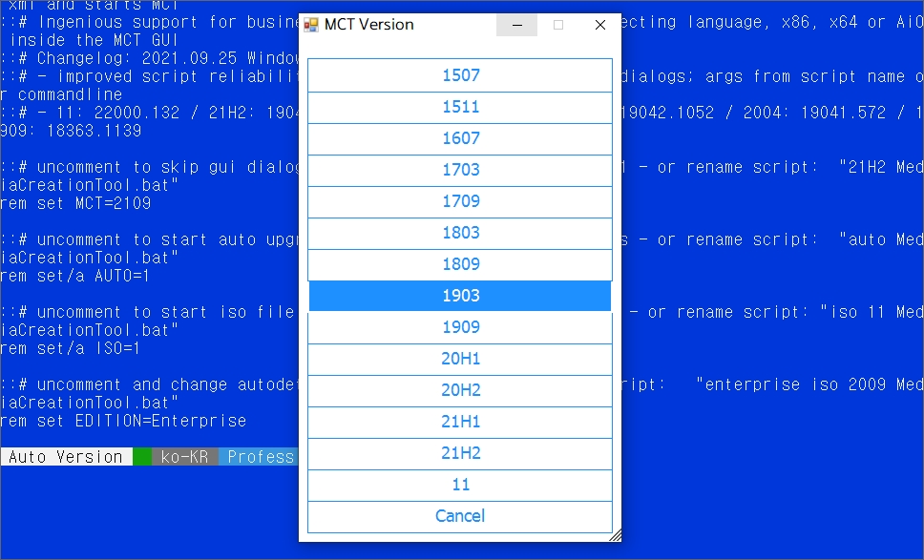Click the 'rem set/a ISO=1' console line
Image resolution: width=924 pixels, height=560 pixels.
point(70,348)
